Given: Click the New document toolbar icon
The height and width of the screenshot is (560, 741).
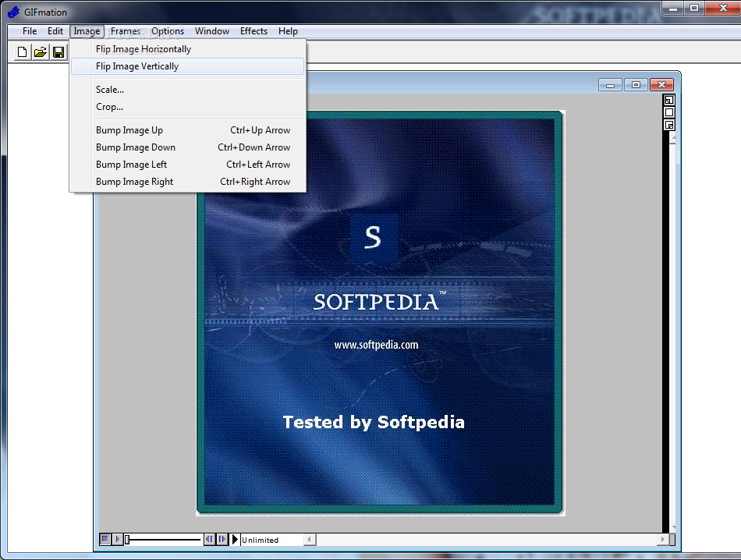Looking at the screenshot, I should pos(22,51).
